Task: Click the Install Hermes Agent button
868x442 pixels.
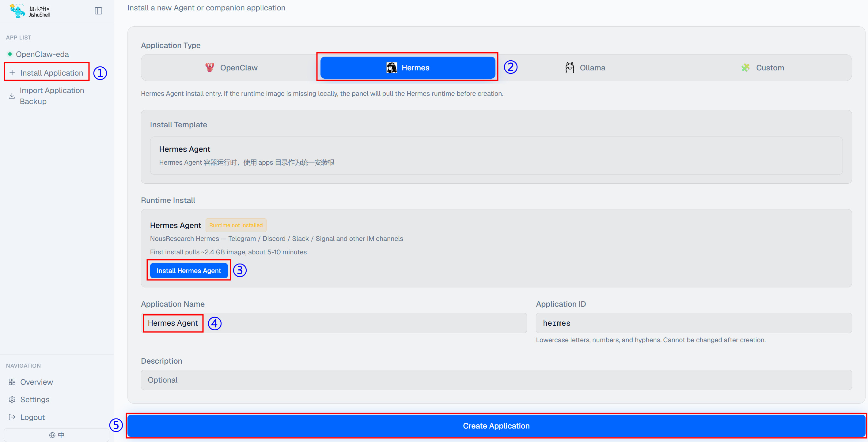Action: tap(189, 271)
